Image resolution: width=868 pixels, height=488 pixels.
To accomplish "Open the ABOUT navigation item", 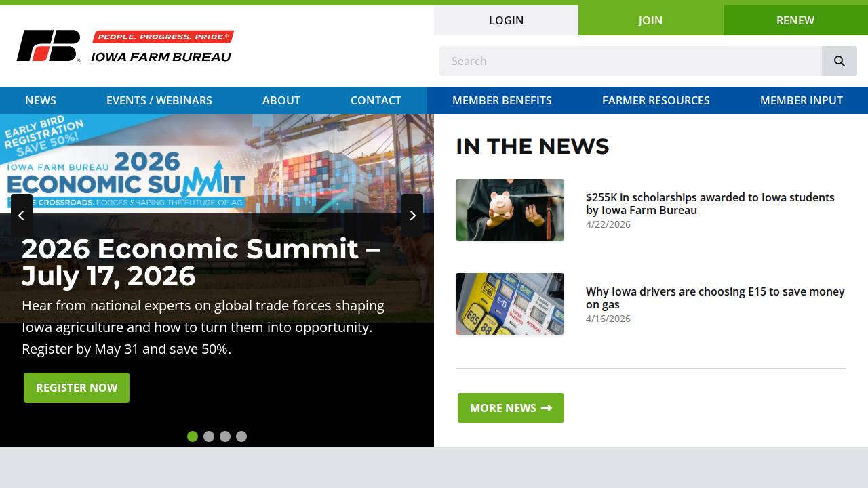I will pos(281,100).
